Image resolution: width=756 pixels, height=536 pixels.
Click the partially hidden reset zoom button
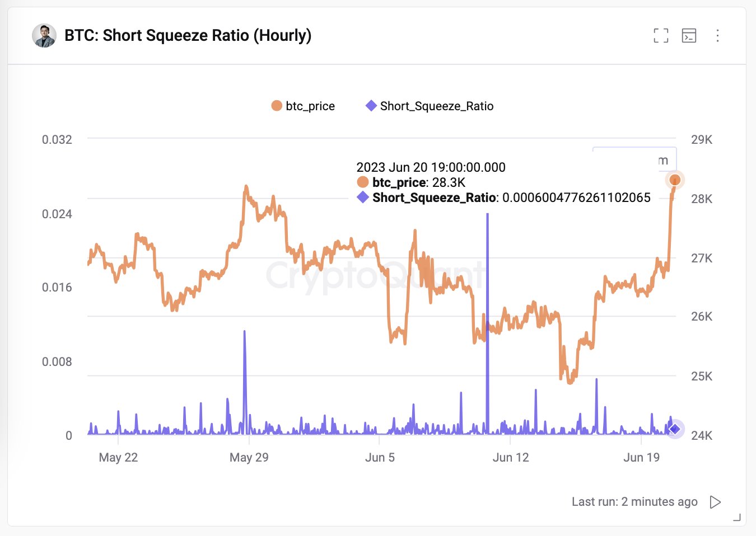click(634, 160)
